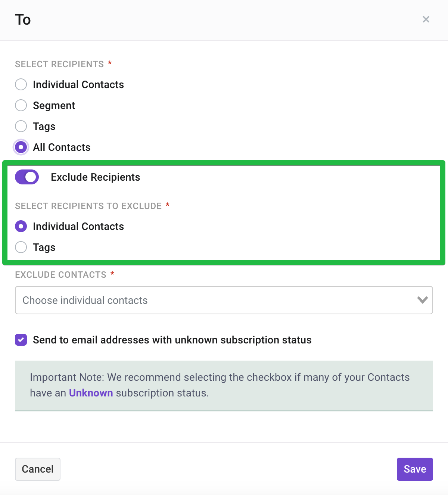Select the Individual Contacts recipient option
Image resolution: width=448 pixels, height=495 pixels.
(21, 84)
